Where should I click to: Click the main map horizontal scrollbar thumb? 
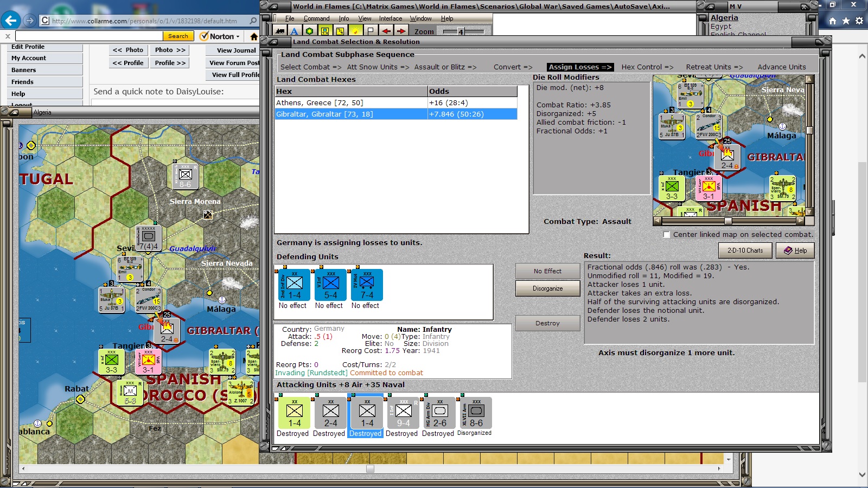pyautogui.click(x=370, y=468)
